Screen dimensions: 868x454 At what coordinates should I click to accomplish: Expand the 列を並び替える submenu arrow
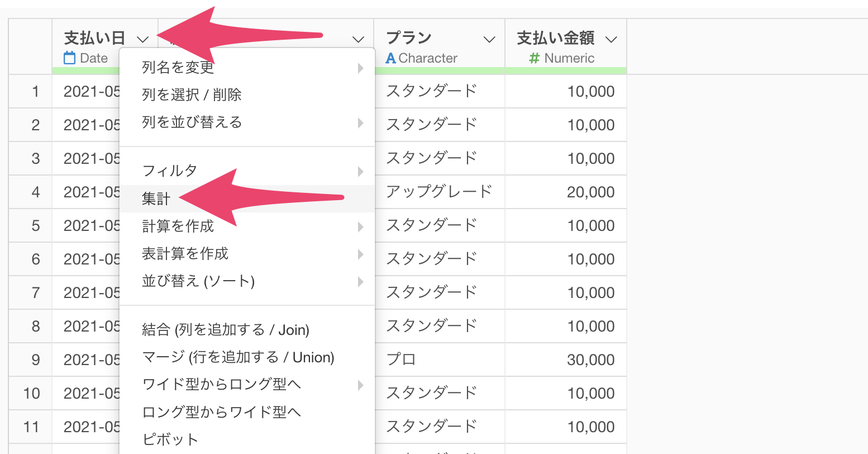(361, 122)
